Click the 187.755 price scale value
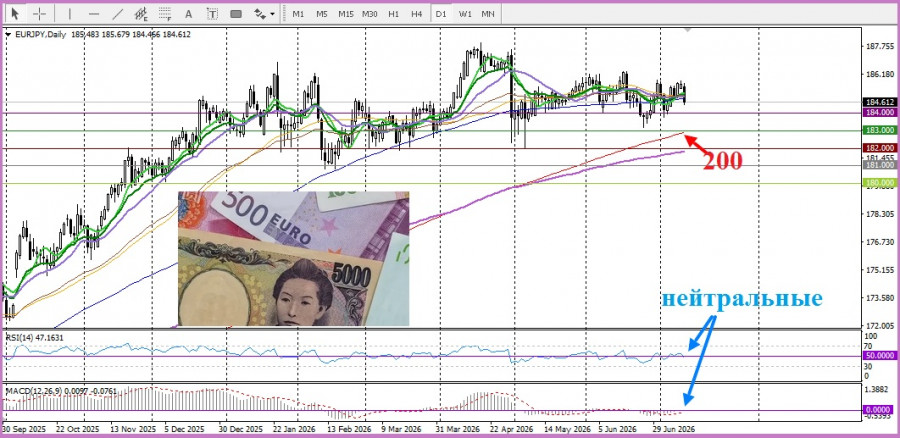 pyautogui.click(x=879, y=47)
